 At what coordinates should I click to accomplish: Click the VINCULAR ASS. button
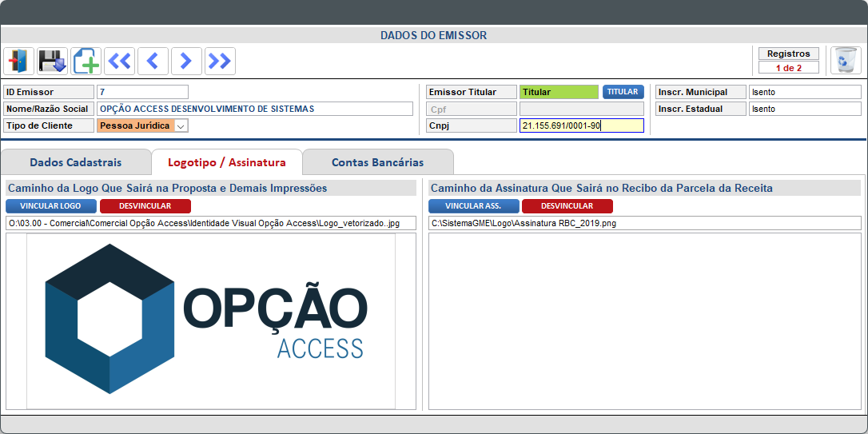[x=474, y=206]
